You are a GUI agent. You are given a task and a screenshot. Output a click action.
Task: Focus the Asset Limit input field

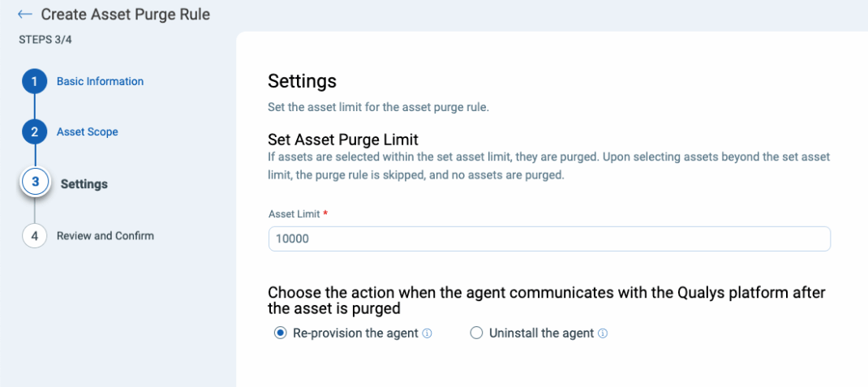pyautogui.click(x=549, y=239)
